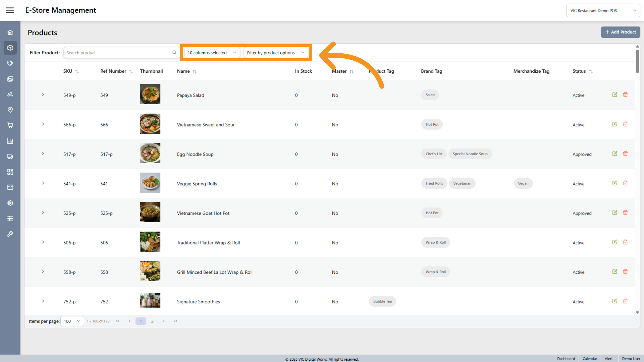Select the Customers icon in the sidebar
644x362 pixels.
(x=10, y=94)
